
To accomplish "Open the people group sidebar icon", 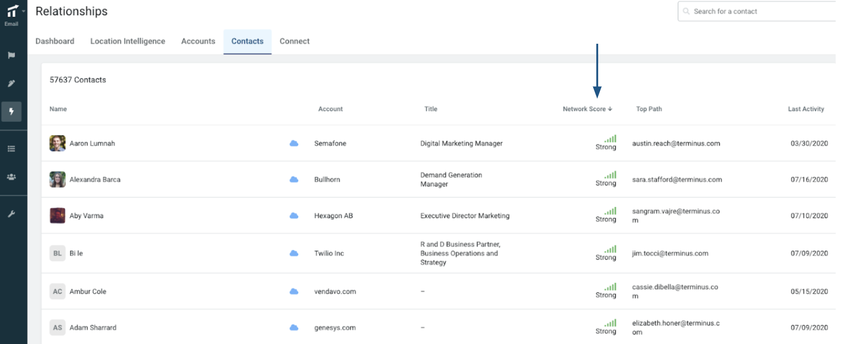I will pos(12,177).
